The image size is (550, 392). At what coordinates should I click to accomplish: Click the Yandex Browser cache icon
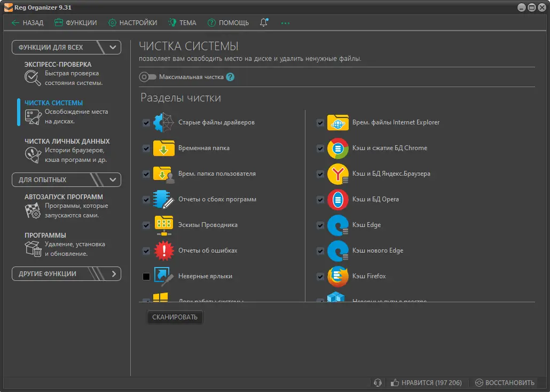click(337, 174)
